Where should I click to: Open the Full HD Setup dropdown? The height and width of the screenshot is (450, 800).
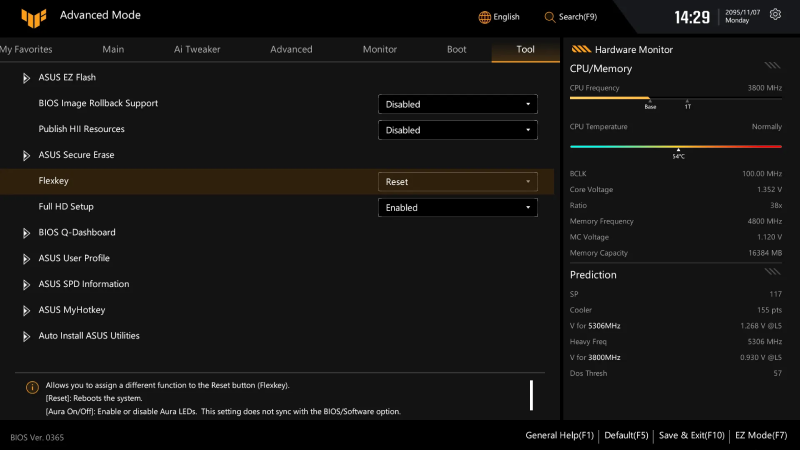click(x=458, y=208)
